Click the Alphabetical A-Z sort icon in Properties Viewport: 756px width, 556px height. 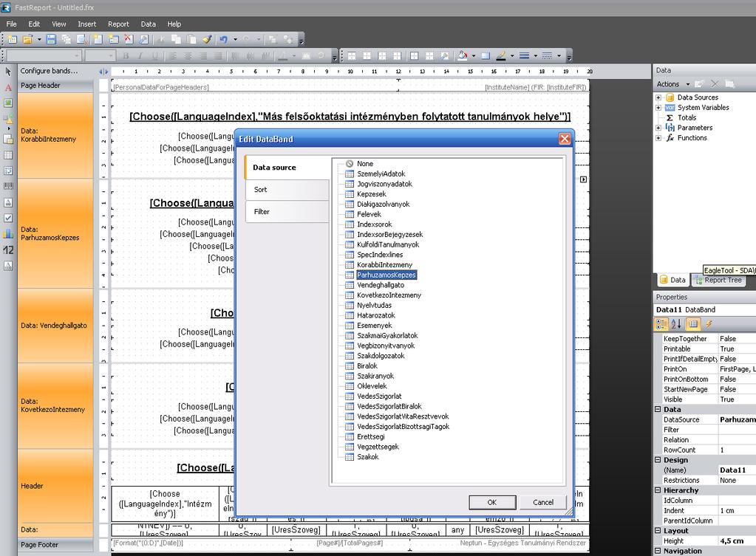click(x=676, y=324)
